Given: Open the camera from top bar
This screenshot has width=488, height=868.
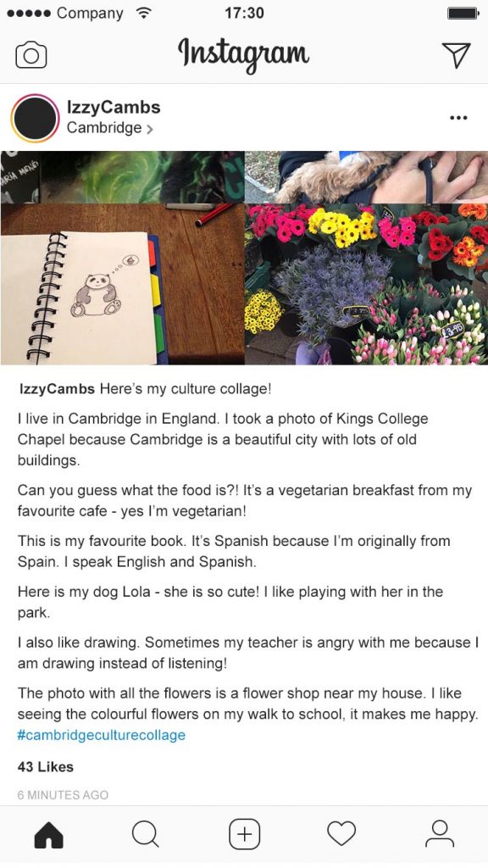Looking at the screenshot, I should pyautogui.click(x=31, y=55).
